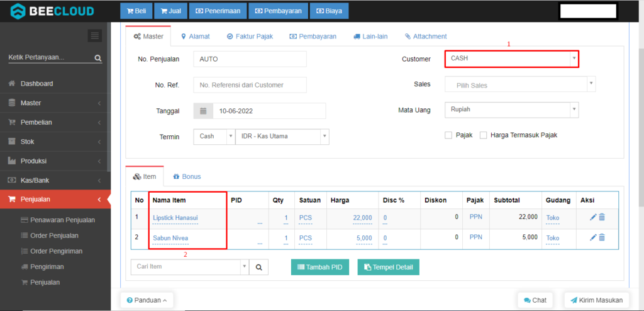Click the Lipstick Hanasui item link
The width and height of the screenshot is (644, 311).
(175, 218)
